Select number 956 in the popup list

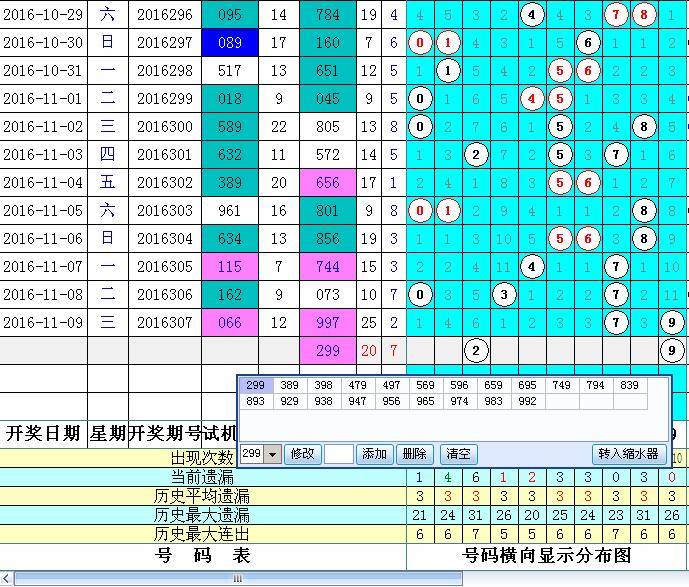pos(392,401)
